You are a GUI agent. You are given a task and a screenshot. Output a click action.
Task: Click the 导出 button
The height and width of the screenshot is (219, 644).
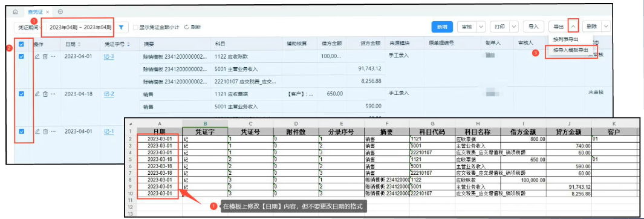click(559, 27)
